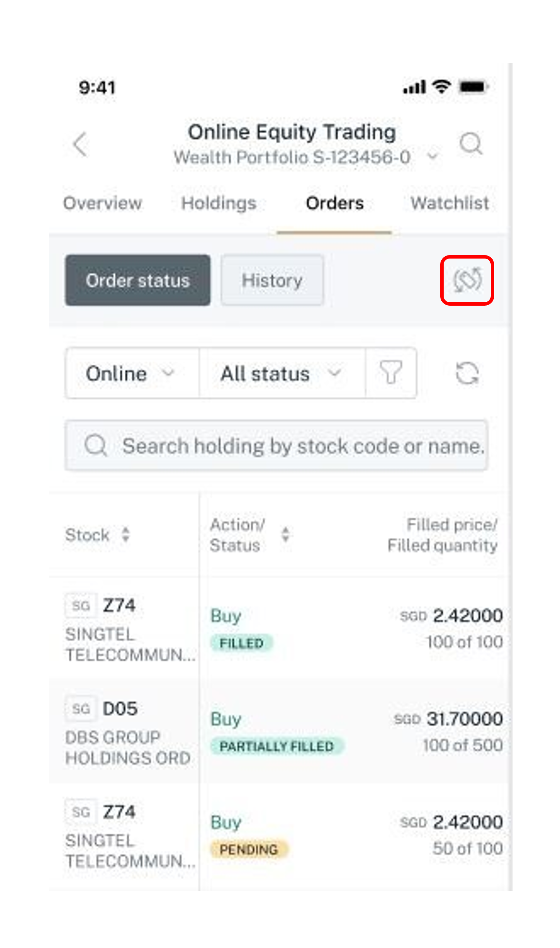Screen dimensions: 560x948
Task: Open the filter funnel icon
Action: pos(391,373)
